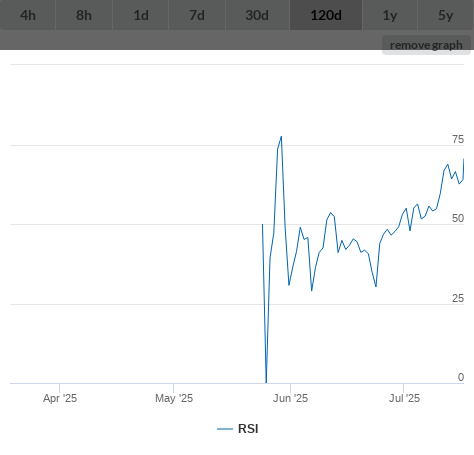Click the Jun '25 axis label
This screenshot has height=455, width=474.
pyautogui.click(x=290, y=398)
